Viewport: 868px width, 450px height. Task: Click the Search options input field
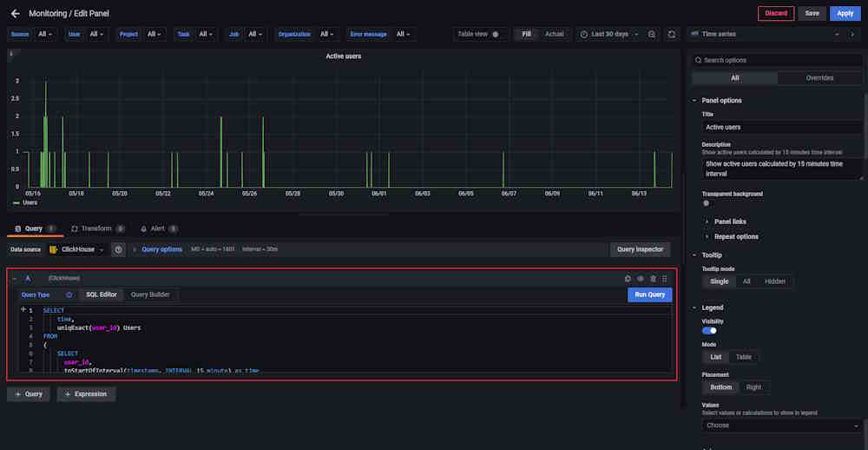pos(777,60)
